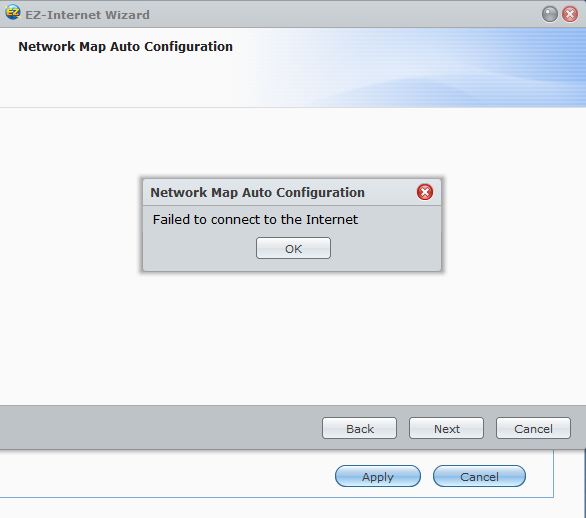
Task: Click the EZ-Internet Wizard title text
Action: click(x=87, y=15)
